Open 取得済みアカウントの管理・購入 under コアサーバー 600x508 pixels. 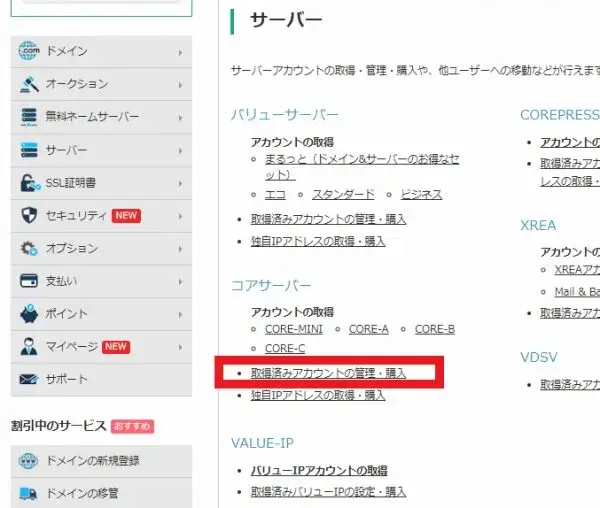tap(328, 373)
